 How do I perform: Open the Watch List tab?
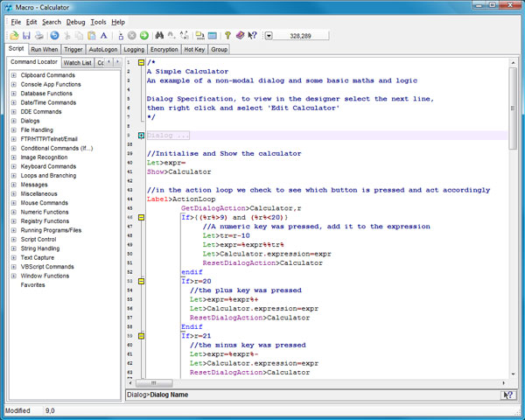pyautogui.click(x=77, y=63)
